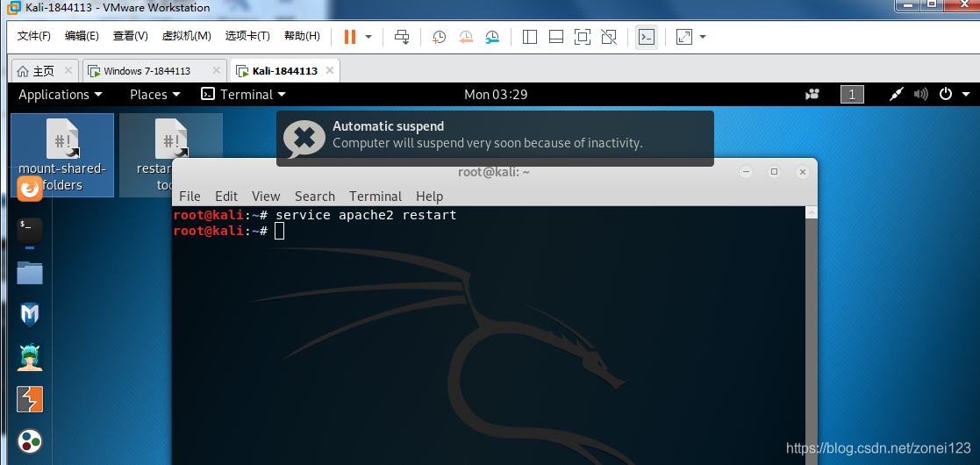The image size is (980, 465).
Task: Launch Metasploit from the dock
Action: click(x=29, y=314)
